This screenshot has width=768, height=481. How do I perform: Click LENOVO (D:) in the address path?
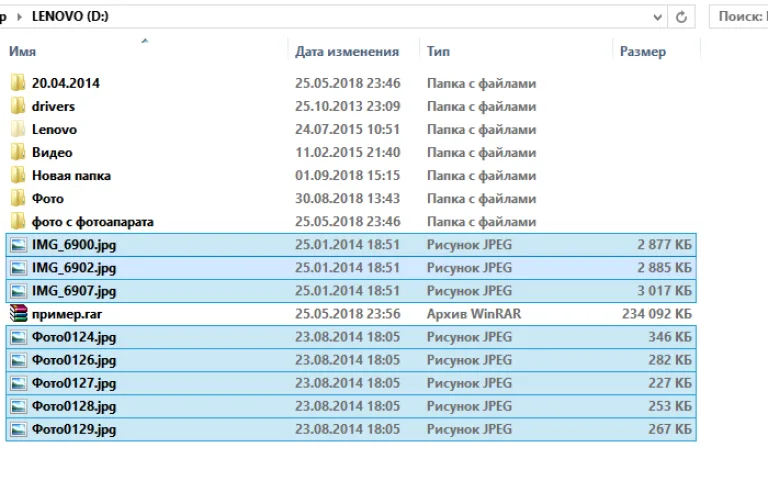coord(70,17)
